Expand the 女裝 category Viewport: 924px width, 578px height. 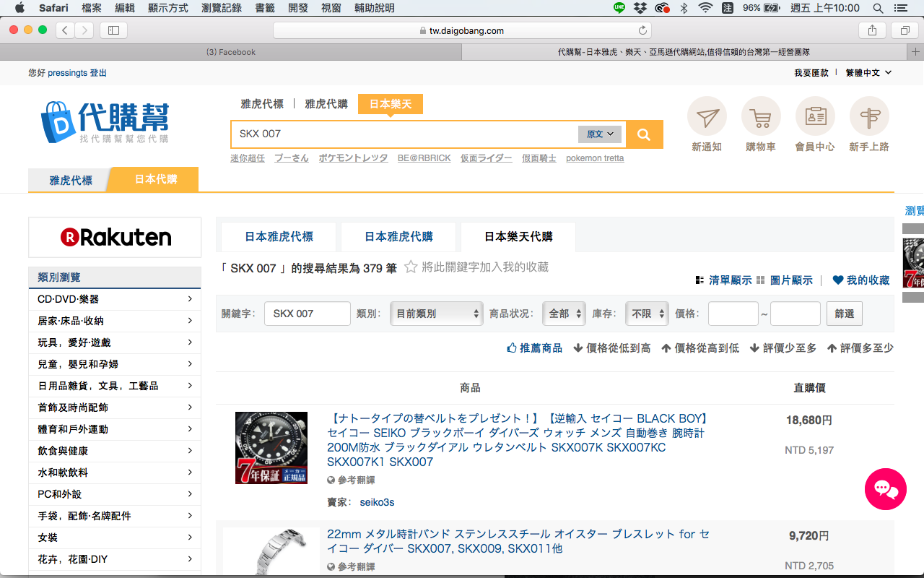click(115, 538)
